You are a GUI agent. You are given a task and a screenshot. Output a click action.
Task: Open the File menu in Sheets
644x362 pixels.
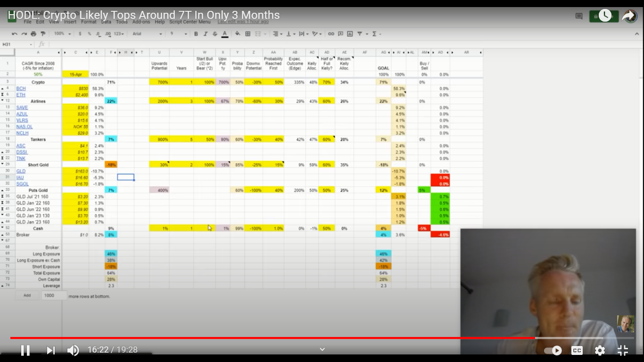click(x=27, y=22)
